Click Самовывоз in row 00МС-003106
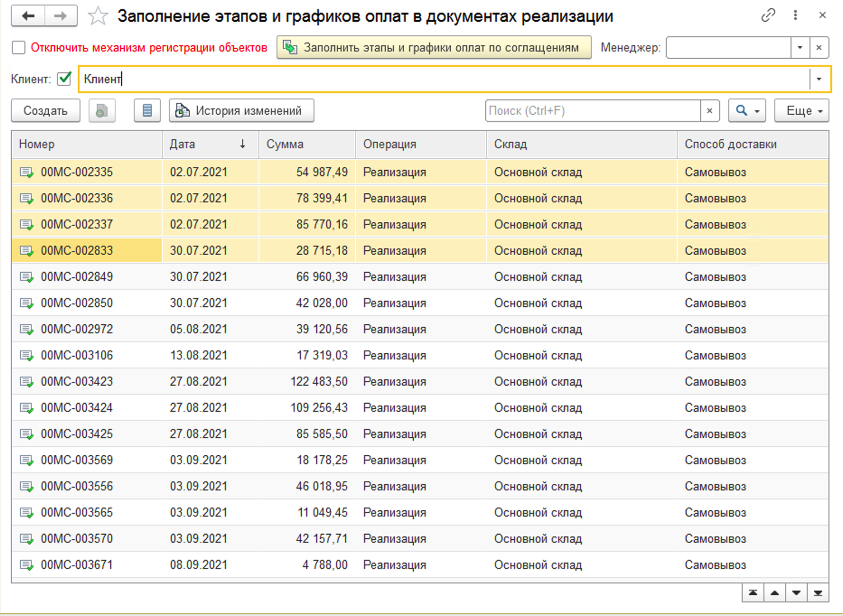843x616 pixels. click(x=715, y=355)
